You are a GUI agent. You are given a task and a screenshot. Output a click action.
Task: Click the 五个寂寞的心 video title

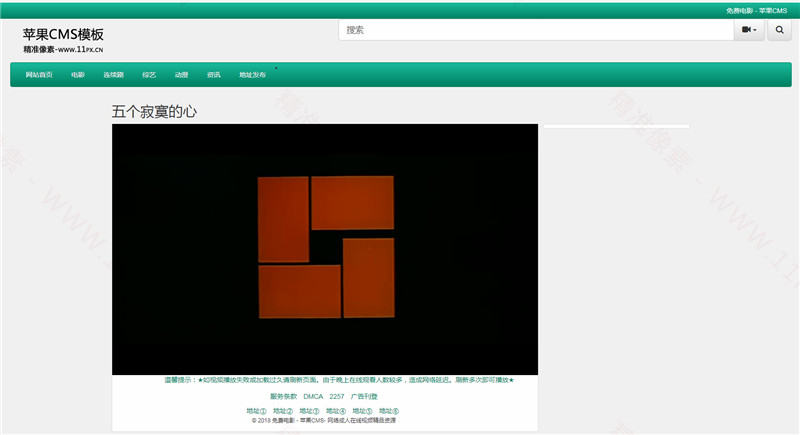coord(154,112)
